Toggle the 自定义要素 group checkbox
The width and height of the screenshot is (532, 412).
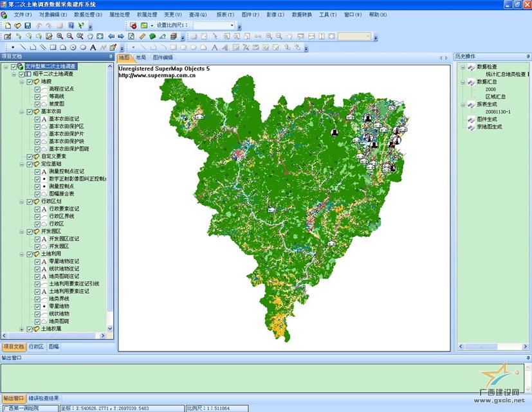(30, 157)
